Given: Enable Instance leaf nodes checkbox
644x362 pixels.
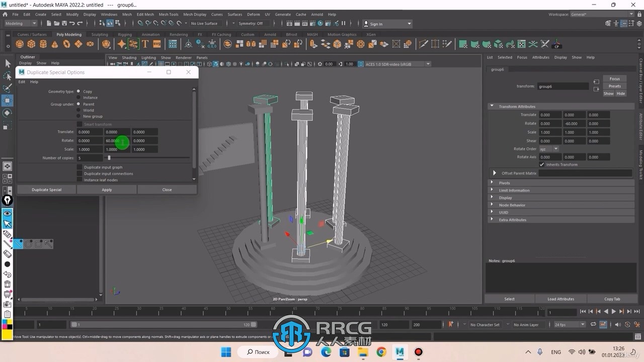Looking at the screenshot, I should point(79,179).
